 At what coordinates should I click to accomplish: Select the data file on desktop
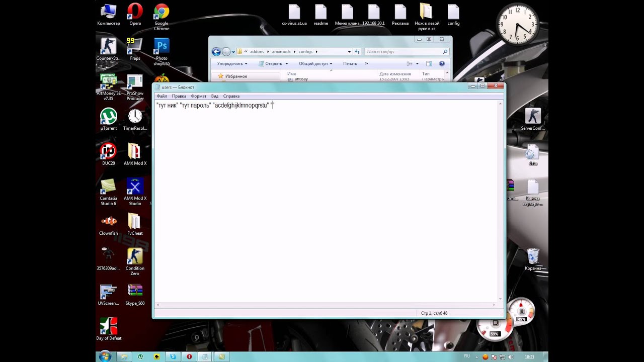point(533,154)
